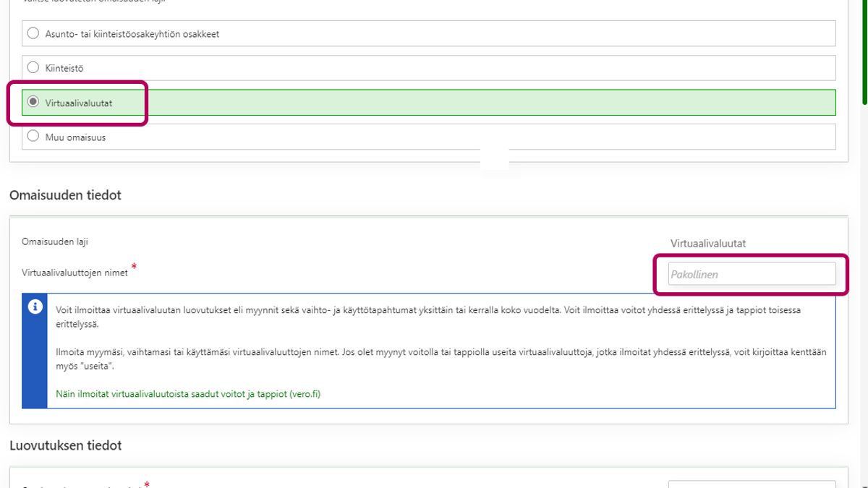The height and width of the screenshot is (488, 868).
Task: Click the Virtuaalivaluutat value next to Omaisuuden laji
Action: 707,244
